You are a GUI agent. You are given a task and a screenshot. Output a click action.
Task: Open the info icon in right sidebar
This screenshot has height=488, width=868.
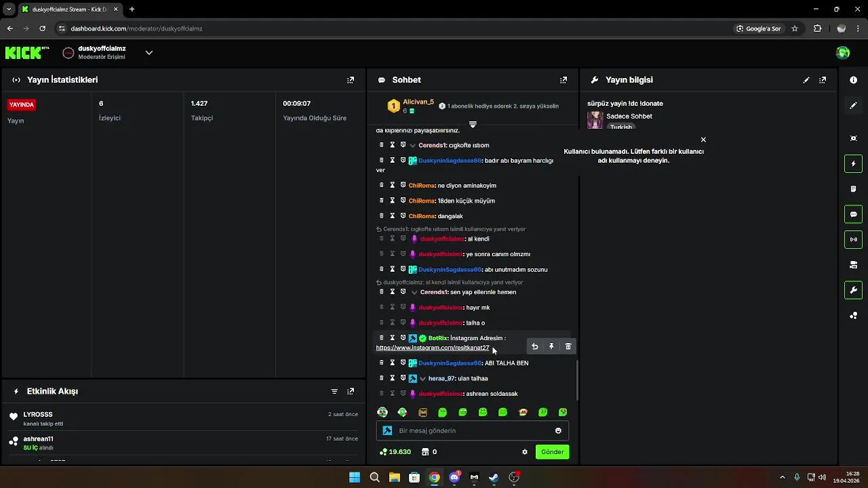coord(853,80)
